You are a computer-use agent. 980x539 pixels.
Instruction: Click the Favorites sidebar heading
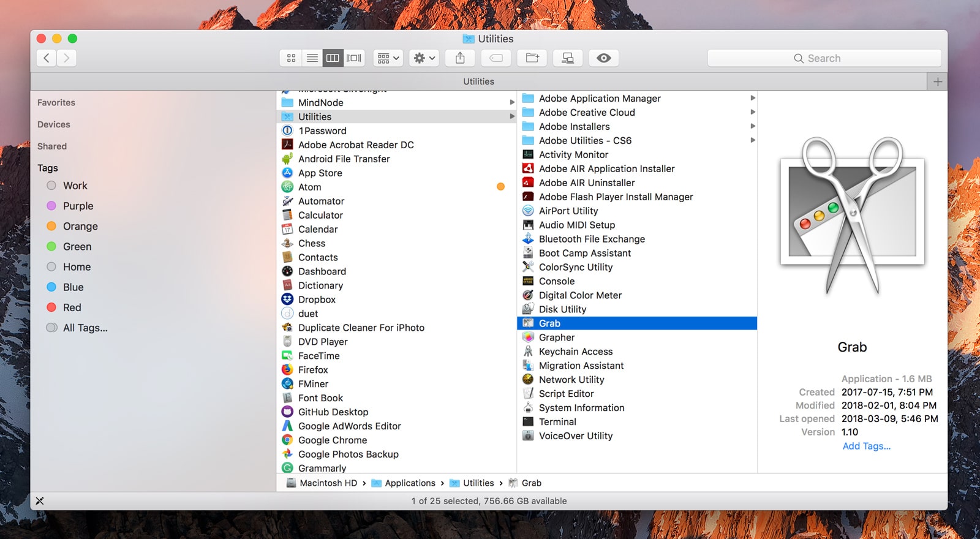(56, 103)
